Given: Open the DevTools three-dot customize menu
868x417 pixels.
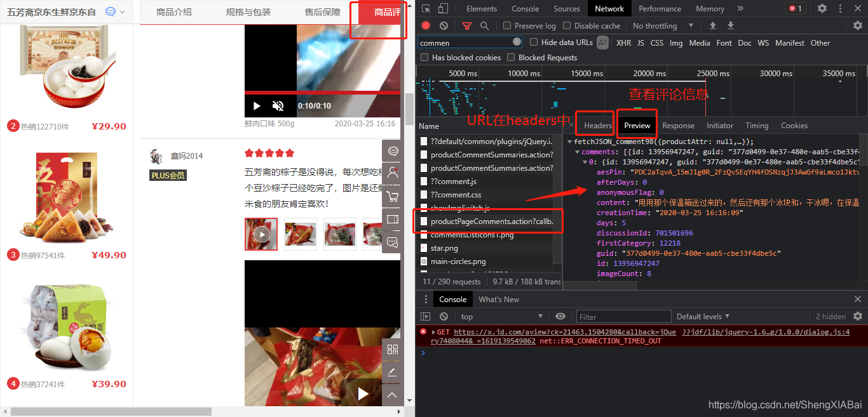Looking at the screenshot, I should pos(840,8).
